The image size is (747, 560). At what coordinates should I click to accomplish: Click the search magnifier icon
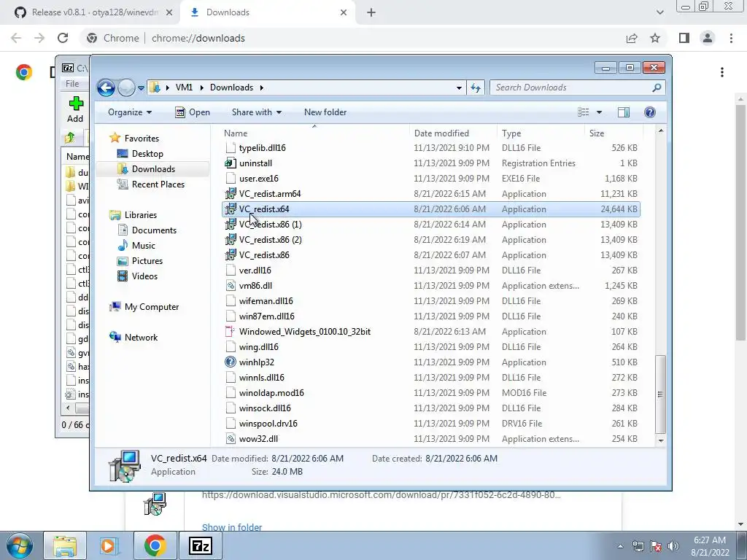(657, 87)
